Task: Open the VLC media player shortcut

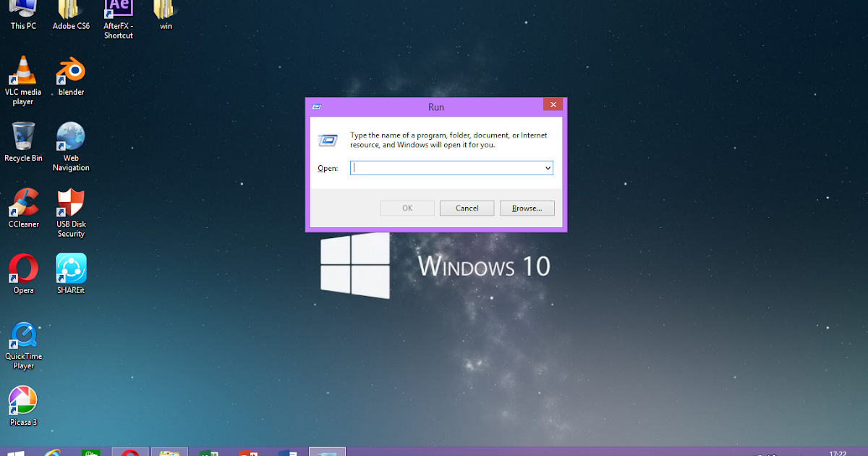Action: click(23, 80)
